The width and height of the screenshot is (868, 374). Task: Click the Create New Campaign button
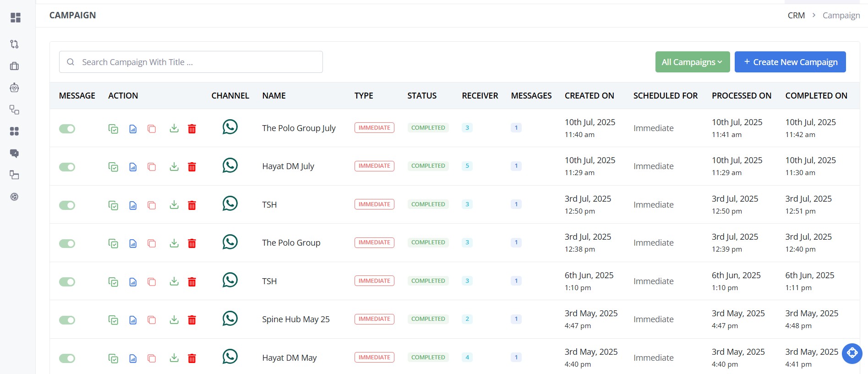pos(790,62)
